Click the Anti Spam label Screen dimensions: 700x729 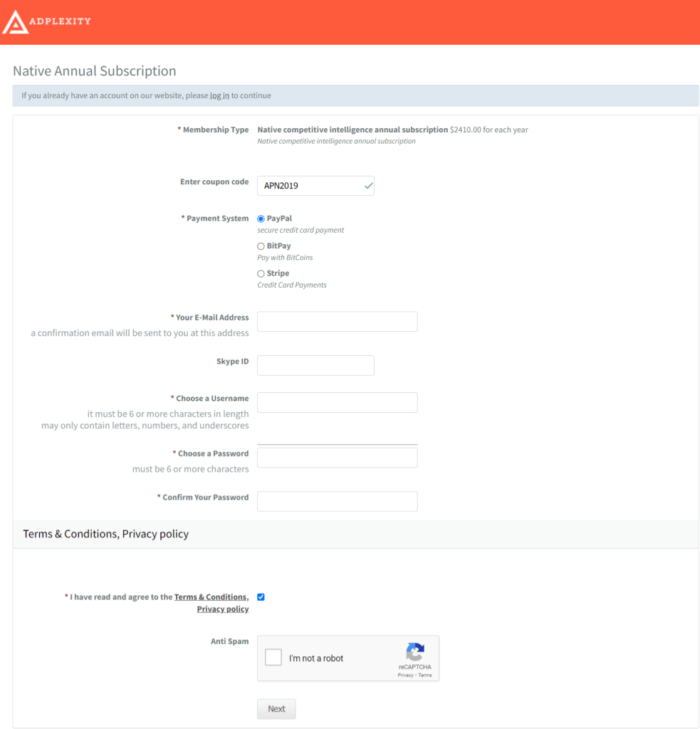(230, 641)
